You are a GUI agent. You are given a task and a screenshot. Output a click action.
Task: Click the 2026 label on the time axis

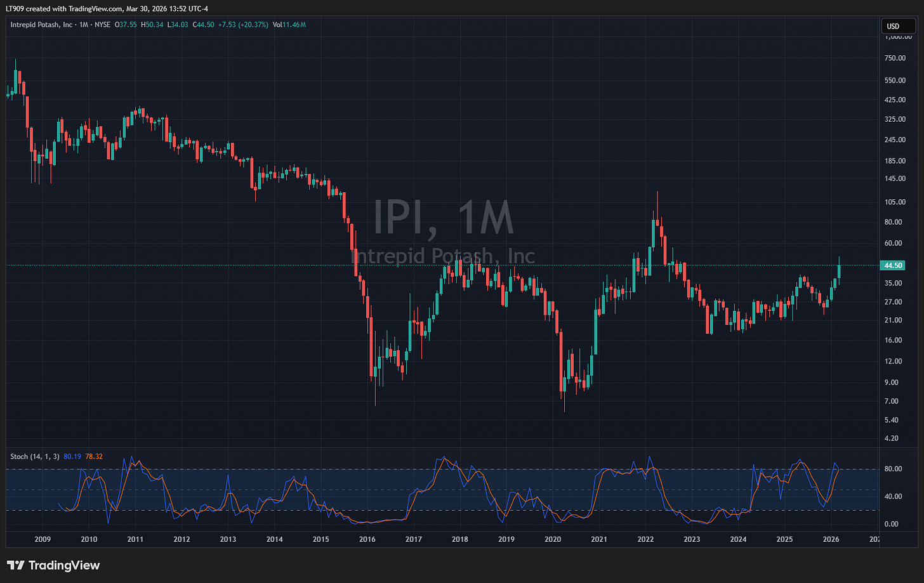831,539
